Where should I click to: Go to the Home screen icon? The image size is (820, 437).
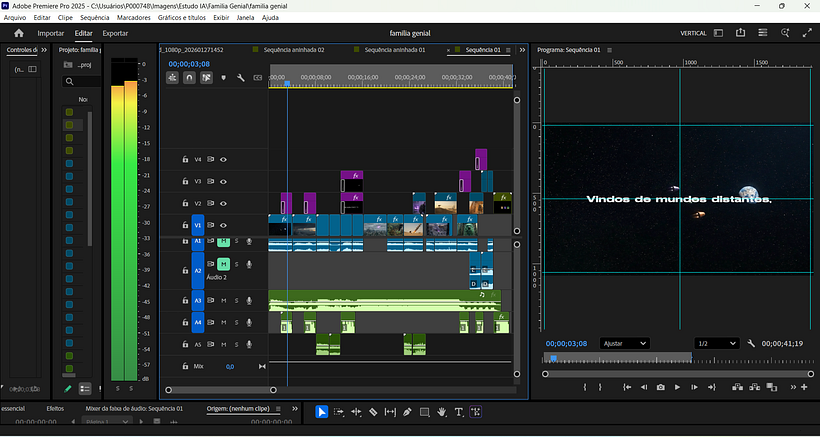[x=18, y=33]
